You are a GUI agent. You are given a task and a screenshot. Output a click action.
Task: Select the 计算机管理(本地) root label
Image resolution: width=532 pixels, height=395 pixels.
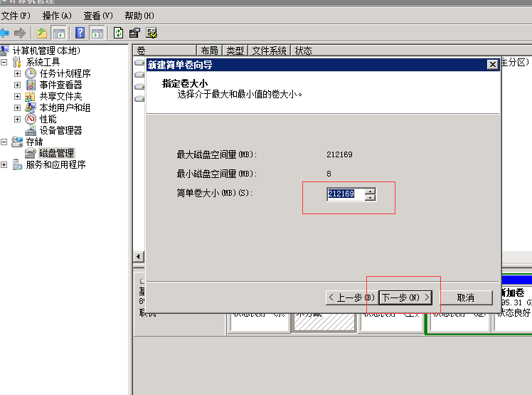click(46, 51)
